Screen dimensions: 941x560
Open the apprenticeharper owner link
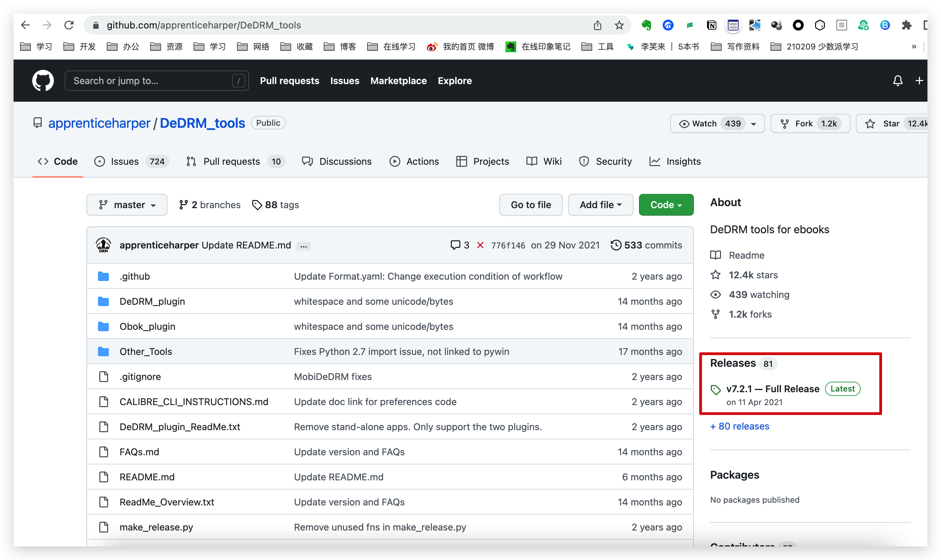[x=99, y=123]
